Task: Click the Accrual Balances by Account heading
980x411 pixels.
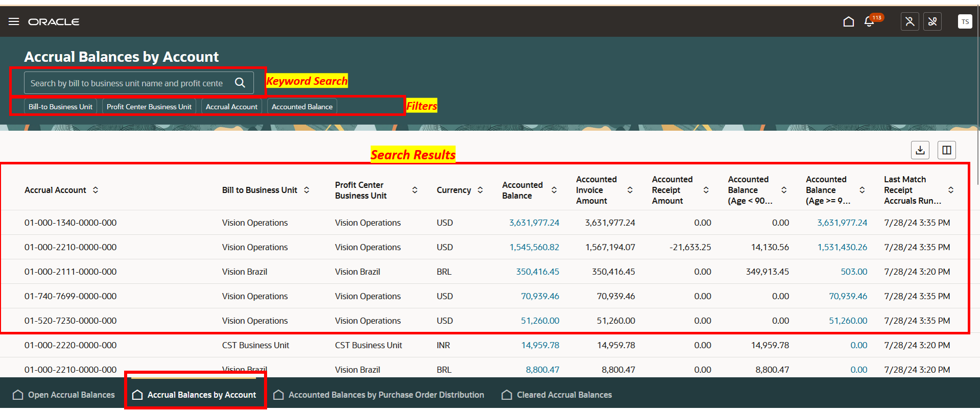Action: (x=122, y=57)
